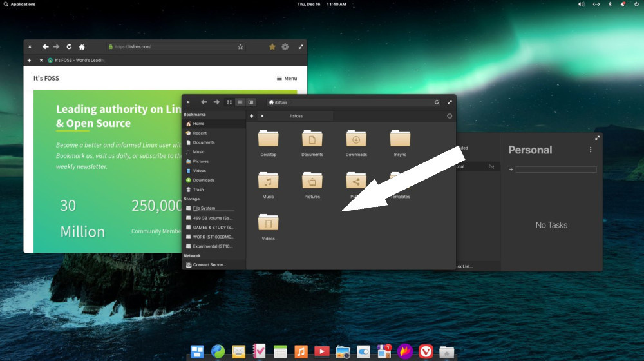Open the date and time indicator

coord(321,4)
